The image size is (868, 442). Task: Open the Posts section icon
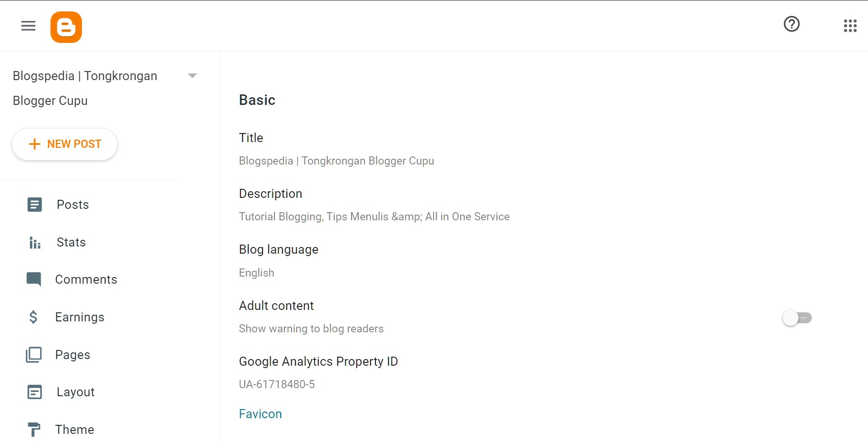click(34, 205)
